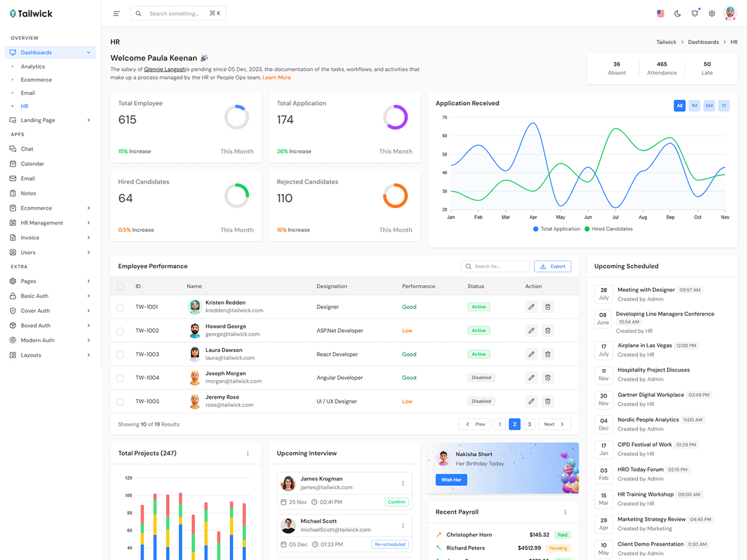This screenshot has height=560, width=747.
Task: Toggle dark mode with the moon icon
Action: coord(678,14)
